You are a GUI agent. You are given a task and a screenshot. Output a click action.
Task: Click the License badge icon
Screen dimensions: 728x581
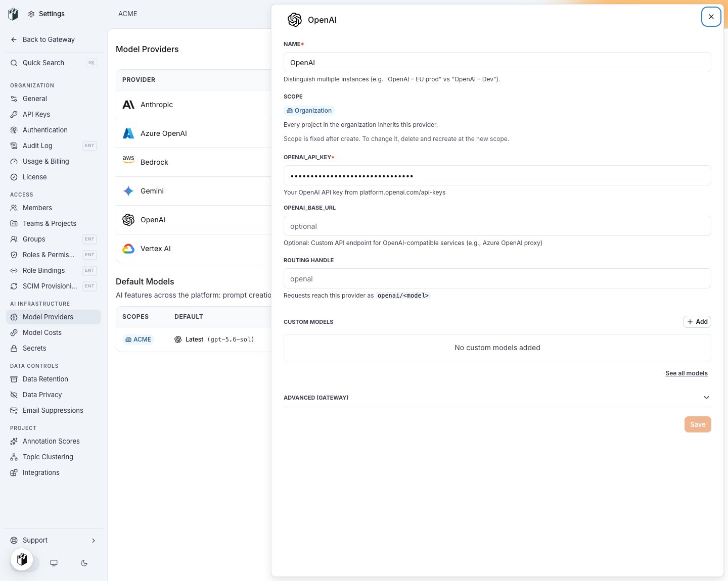click(x=14, y=177)
